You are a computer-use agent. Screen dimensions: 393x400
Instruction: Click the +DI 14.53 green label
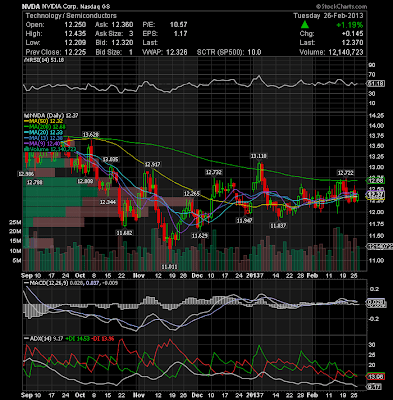[77, 339]
